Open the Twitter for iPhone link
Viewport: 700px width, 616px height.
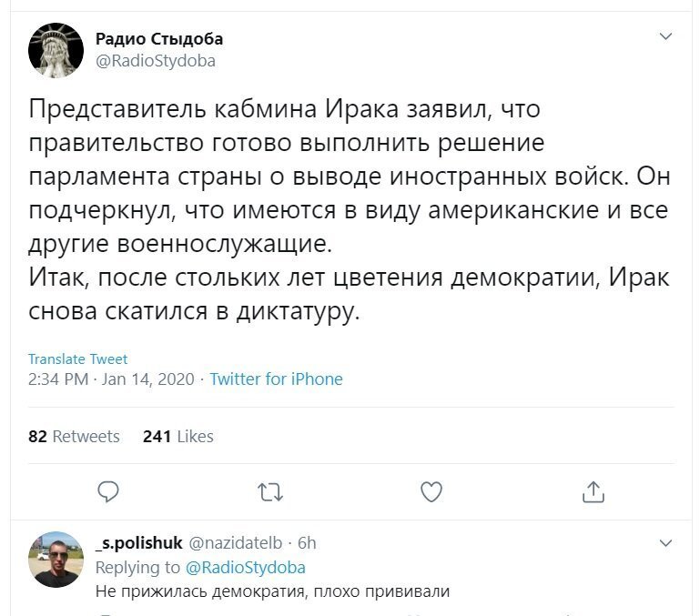point(276,379)
